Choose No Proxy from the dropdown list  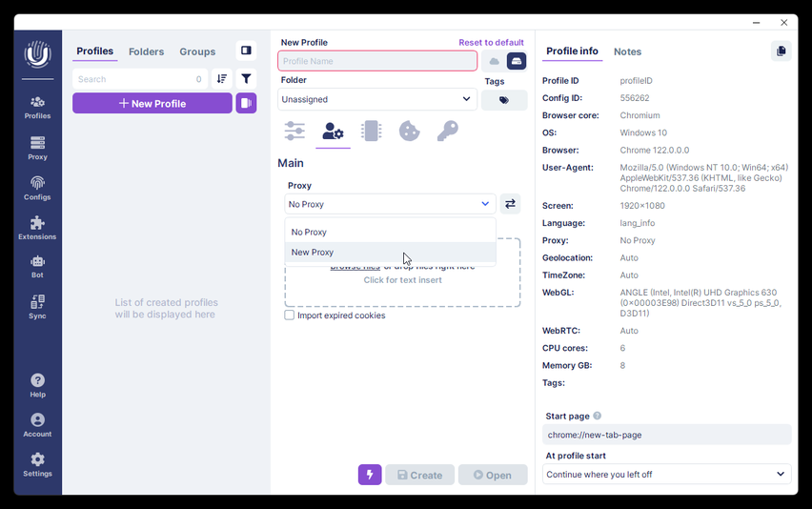pyautogui.click(x=390, y=232)
